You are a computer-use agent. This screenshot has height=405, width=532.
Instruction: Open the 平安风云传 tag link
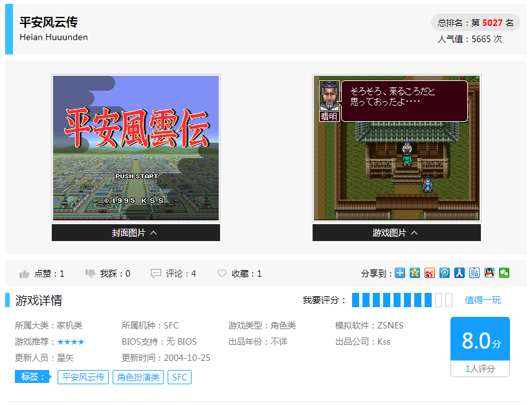pos(83,377)
